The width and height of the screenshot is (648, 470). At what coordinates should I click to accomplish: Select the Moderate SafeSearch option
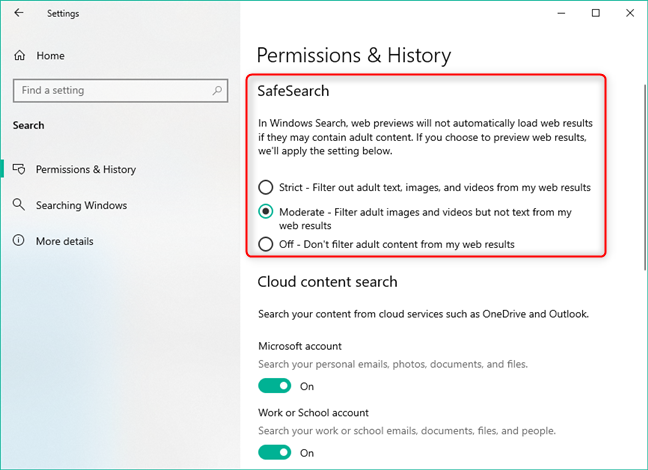pyautogui.click(x=266, y=212)
